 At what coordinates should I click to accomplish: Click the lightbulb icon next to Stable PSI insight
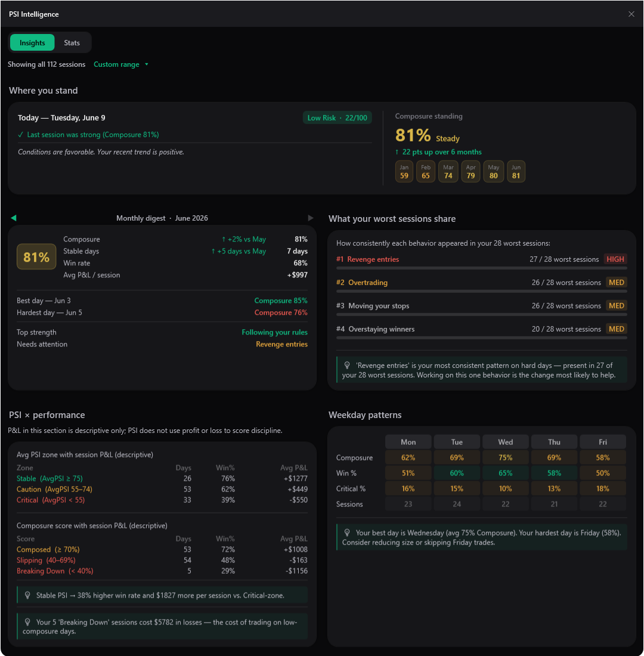click(x=27, y=595)
